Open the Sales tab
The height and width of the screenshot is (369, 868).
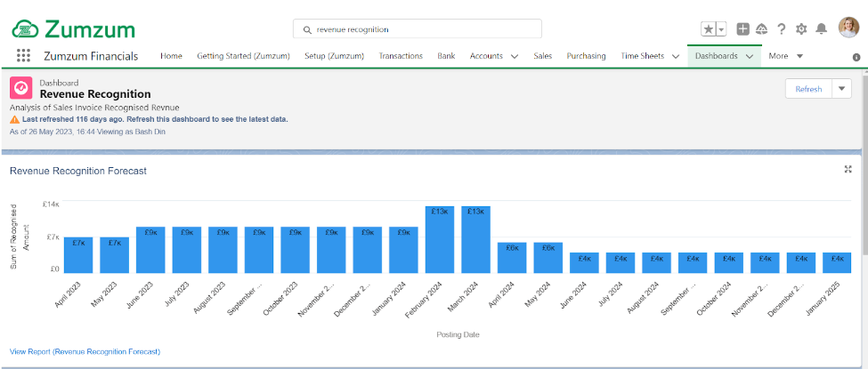coord(543,56)
